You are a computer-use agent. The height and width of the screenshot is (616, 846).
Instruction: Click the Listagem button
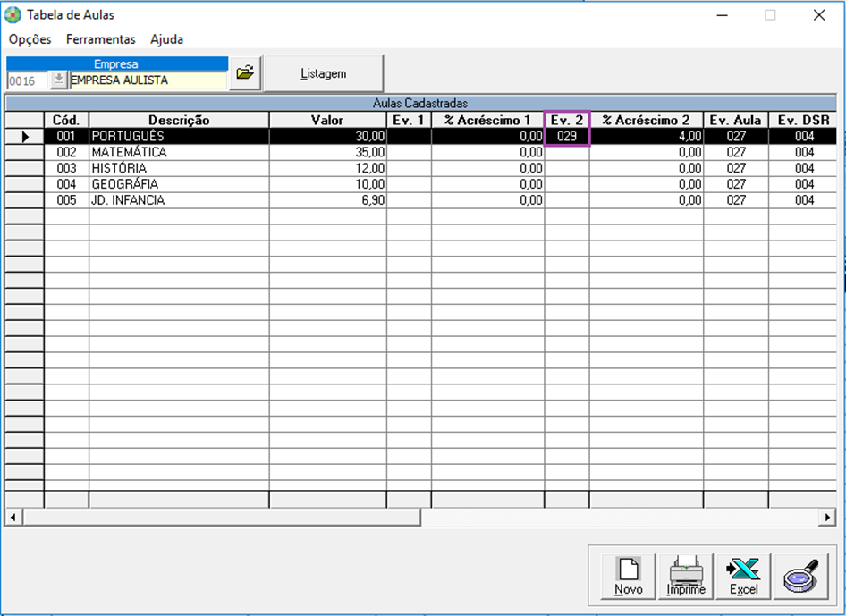click(323, 73)
